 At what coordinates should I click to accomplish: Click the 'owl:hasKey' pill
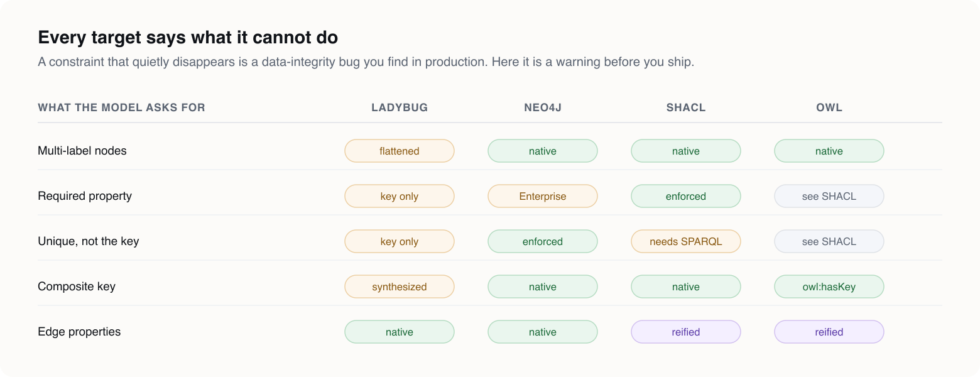point(829,287)
